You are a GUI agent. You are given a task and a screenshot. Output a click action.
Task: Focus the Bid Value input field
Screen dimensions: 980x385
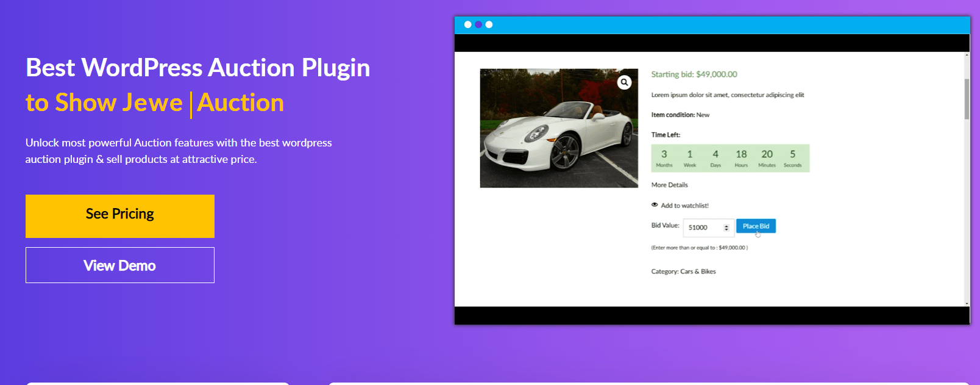(x=708, y=228)
